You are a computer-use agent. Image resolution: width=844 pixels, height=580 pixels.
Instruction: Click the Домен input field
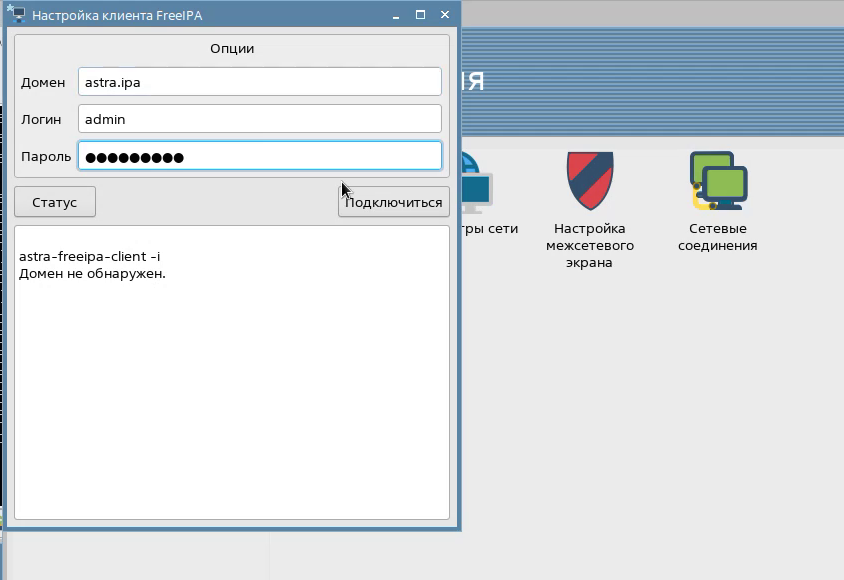[259, 82]
